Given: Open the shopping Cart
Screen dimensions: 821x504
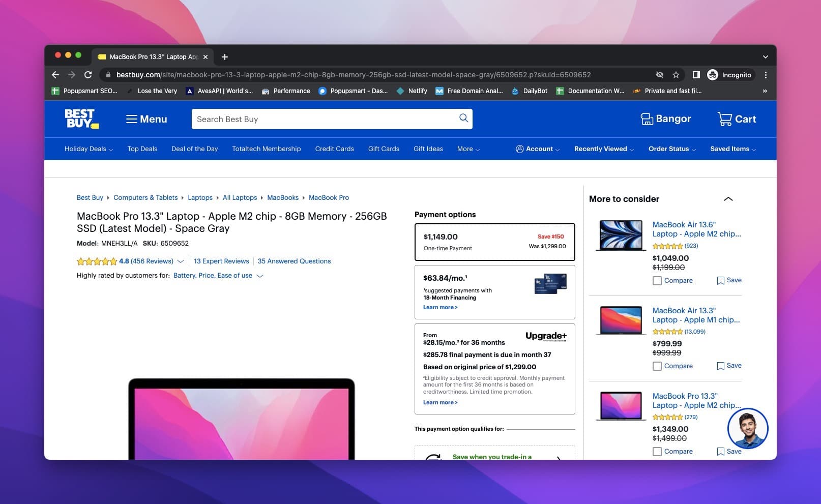Looking at the screenshot, I should tap(737, 119).
